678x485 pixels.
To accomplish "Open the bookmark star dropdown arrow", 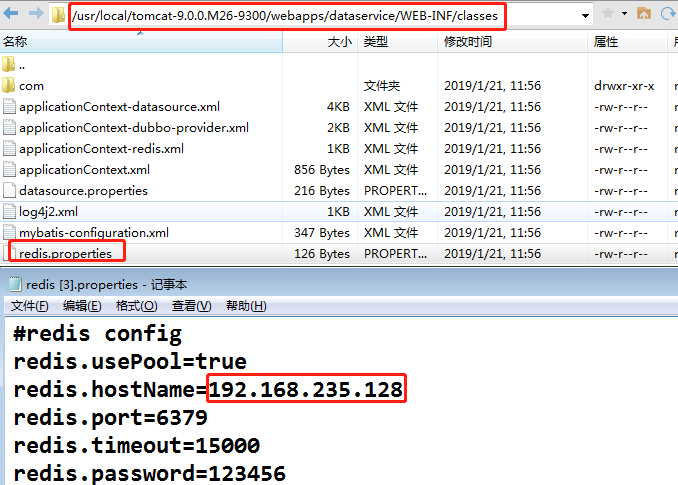I will [x=623, y=15].
